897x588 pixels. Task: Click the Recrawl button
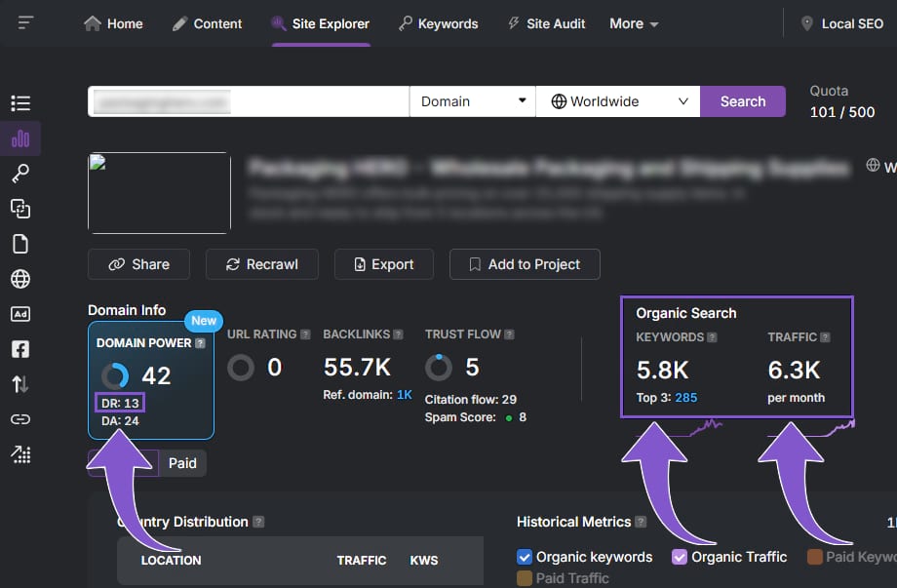coord(262,264)
